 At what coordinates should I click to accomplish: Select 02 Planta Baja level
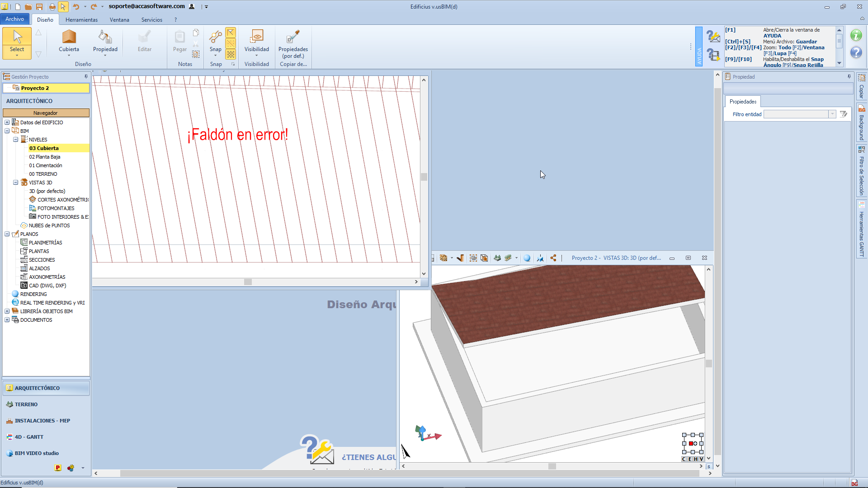(x=45, y=157)
